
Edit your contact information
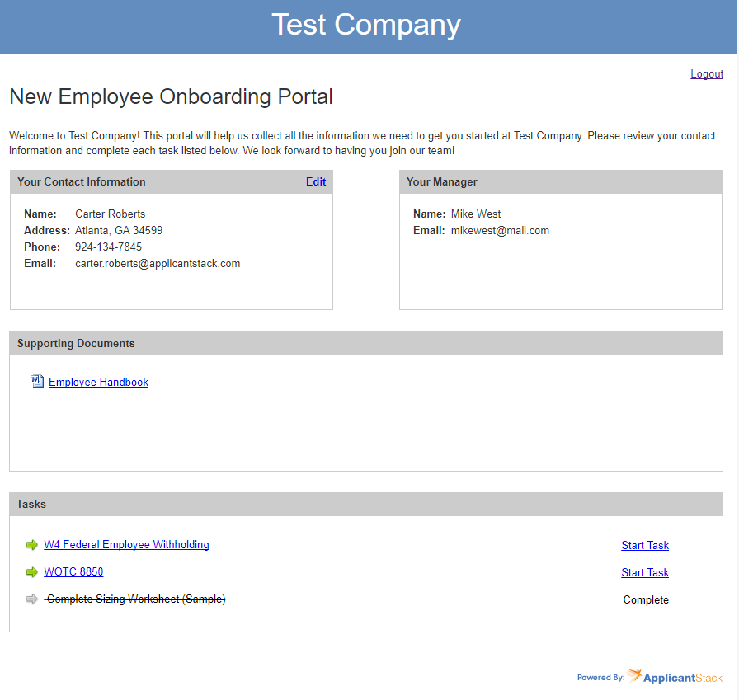pos(316,181)
